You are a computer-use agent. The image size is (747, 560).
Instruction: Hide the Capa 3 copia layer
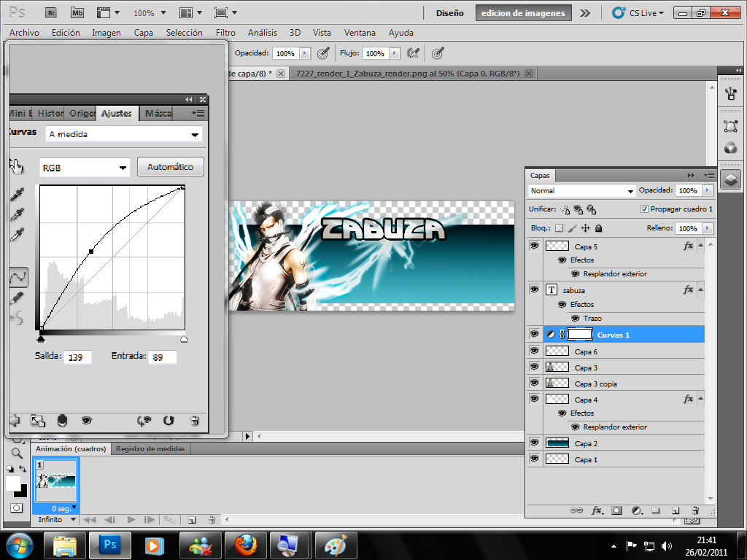[x=535, y=383]
